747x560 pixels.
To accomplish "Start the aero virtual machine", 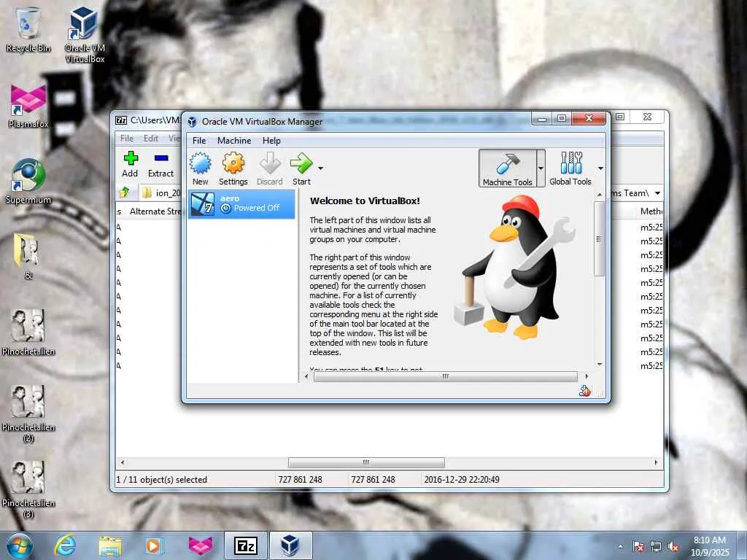I will [301, 168].
